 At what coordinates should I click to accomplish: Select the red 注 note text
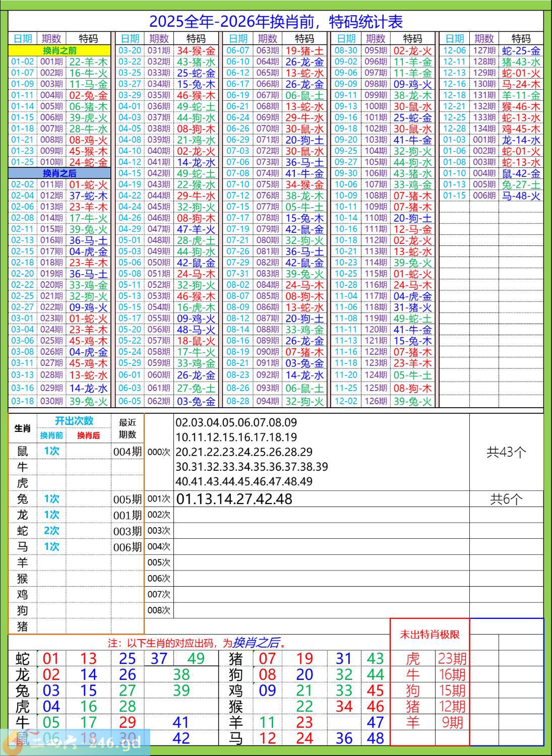click(x=197, y=643)
